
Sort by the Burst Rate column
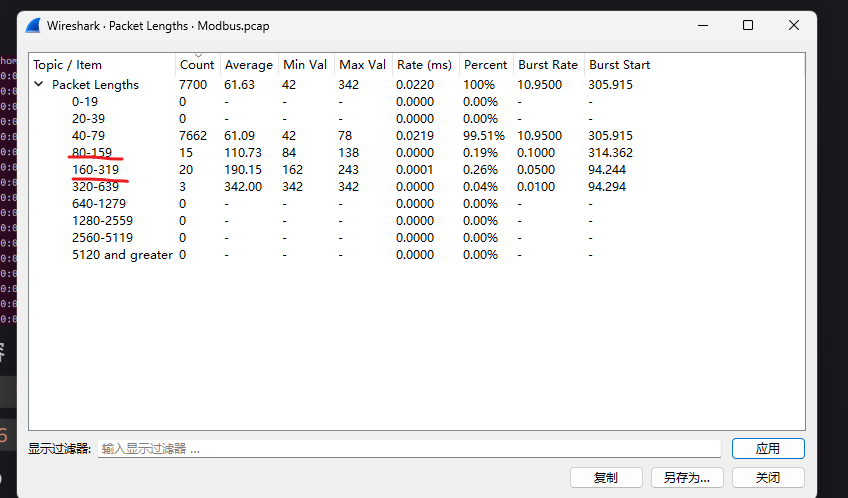[548, 65]
